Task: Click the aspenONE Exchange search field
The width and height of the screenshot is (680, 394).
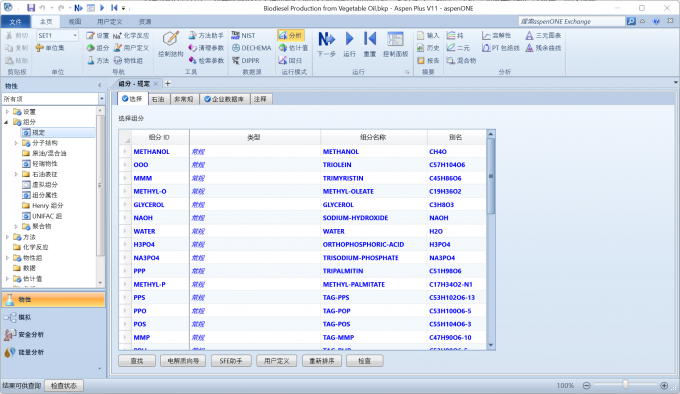Action: pyautogui.click(x=572, y=21)
